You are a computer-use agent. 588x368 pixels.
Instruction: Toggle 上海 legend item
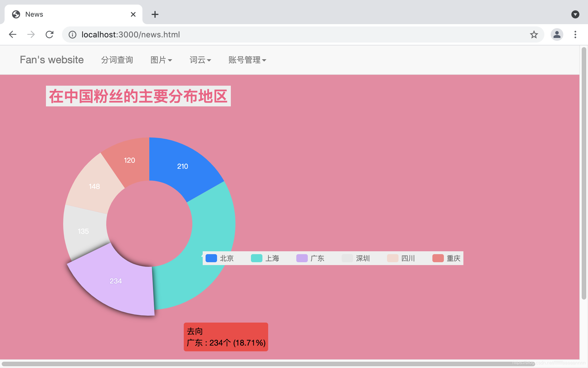click(x=265, y=258)
